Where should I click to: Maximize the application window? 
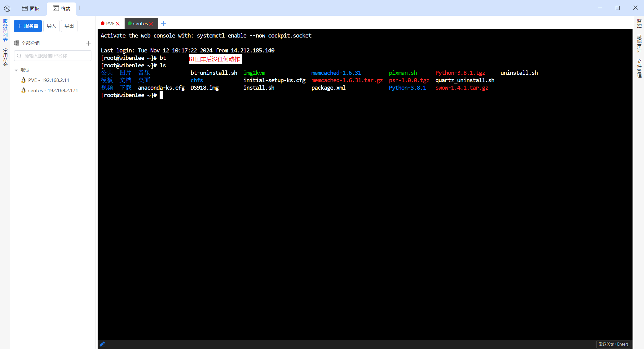coord(618,8)
